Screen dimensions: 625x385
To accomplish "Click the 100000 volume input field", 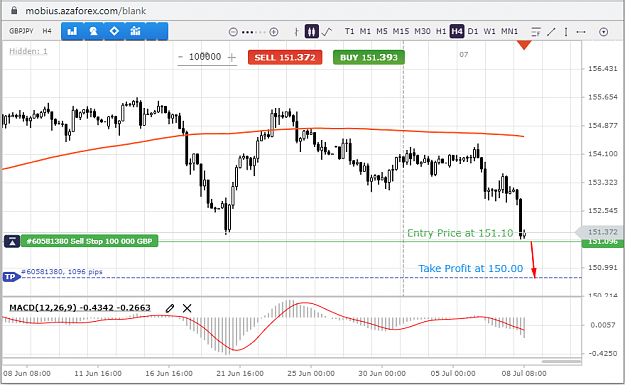I will click(205, 57).
